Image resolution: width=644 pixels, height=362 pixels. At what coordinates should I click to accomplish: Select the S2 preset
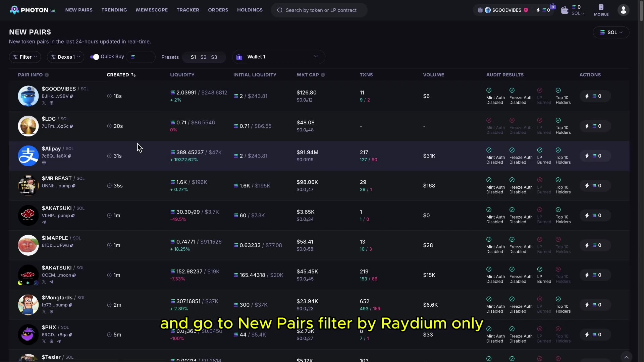click(x=203, y=57)
